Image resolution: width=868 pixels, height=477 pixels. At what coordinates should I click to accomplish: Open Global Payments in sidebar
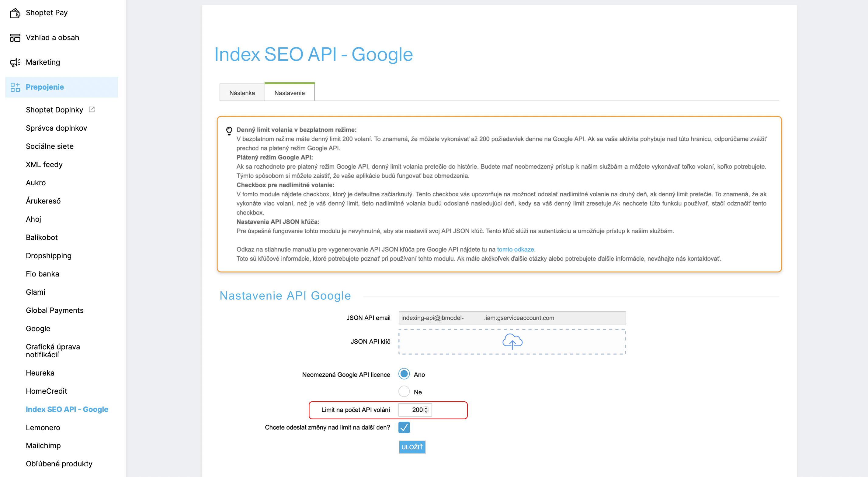(54, 311)
